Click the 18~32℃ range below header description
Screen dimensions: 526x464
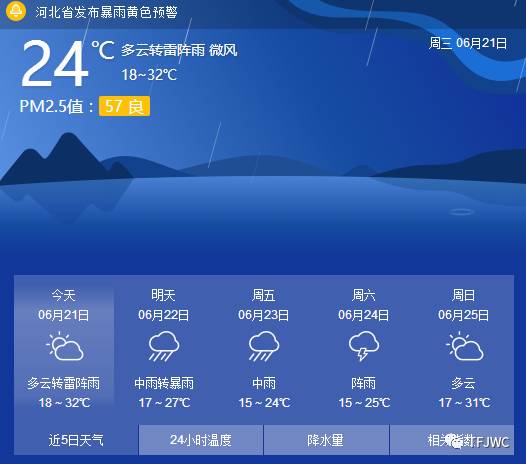(149, 75)
